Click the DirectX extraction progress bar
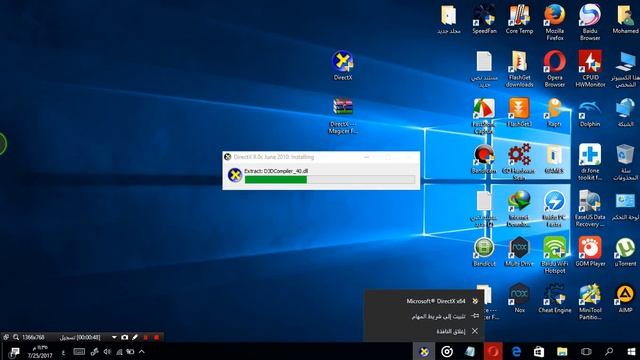640x360 pixels. point(329,180)
